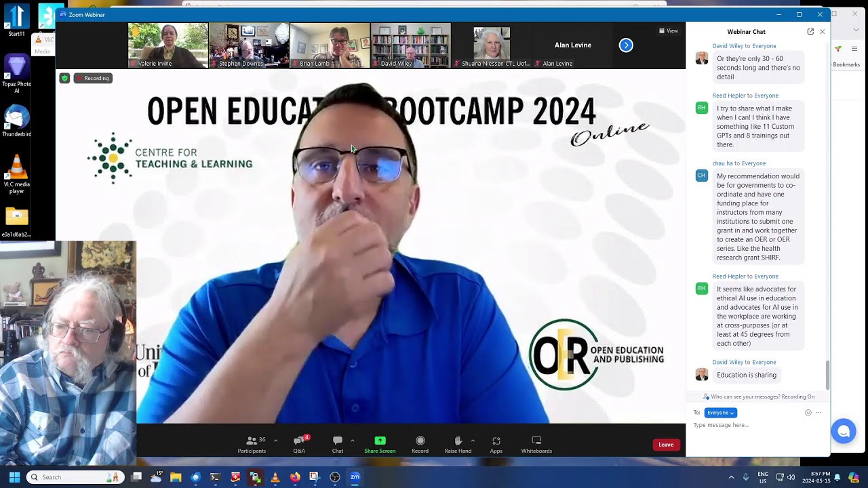This screenshot has width=868, height=488.
Task: Select Shuana Niessen's video thumbnail
Action: [492, 45]
